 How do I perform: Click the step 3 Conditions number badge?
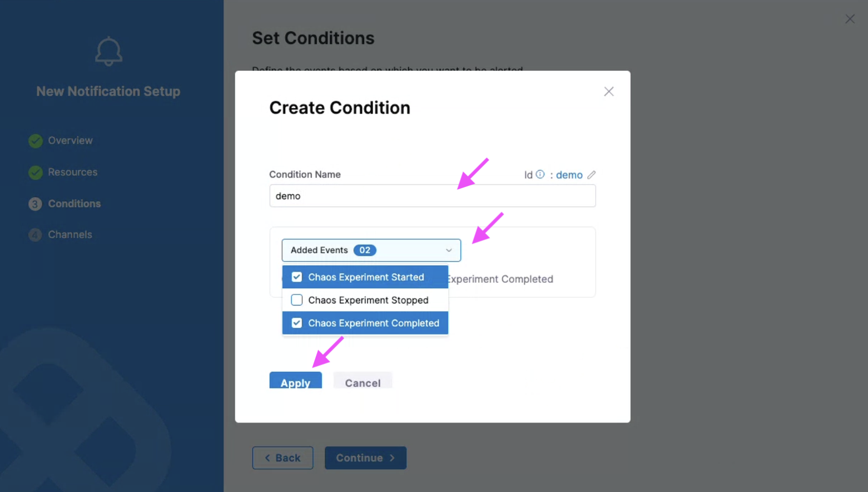point(35,204)
